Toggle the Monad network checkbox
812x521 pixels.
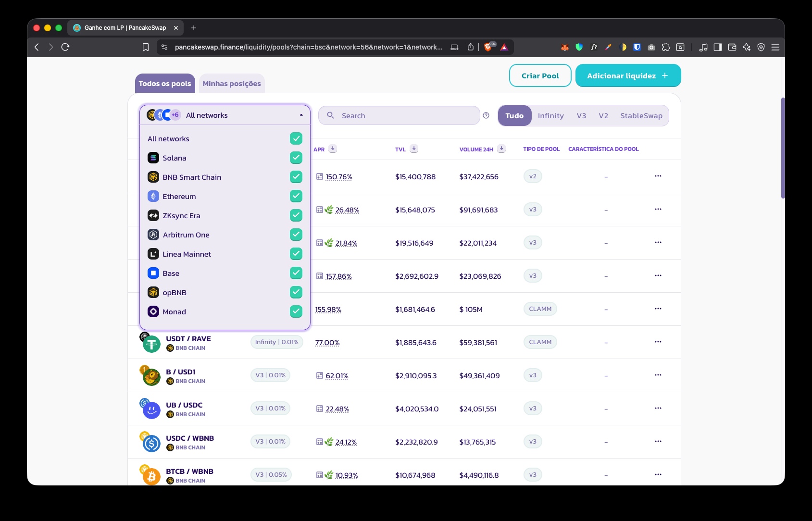(296, 311)
